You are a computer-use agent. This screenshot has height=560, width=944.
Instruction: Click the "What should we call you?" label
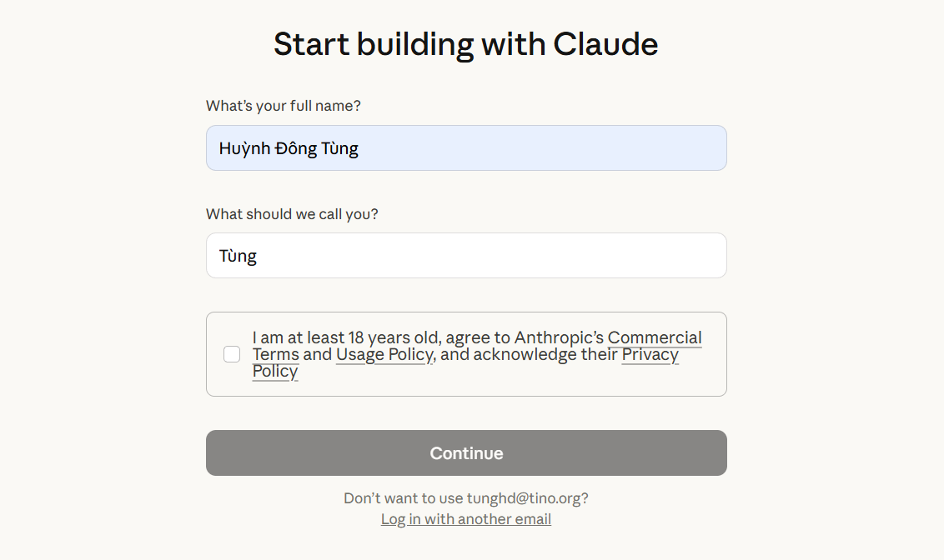[292, 214]
